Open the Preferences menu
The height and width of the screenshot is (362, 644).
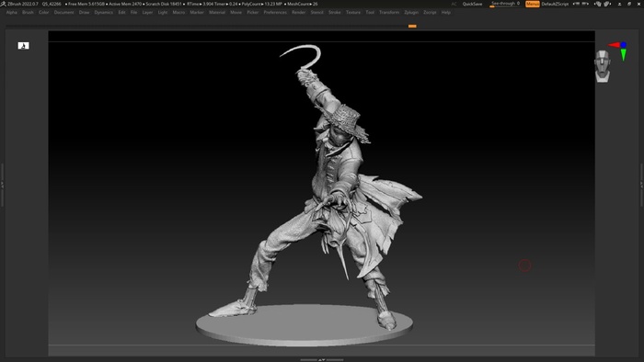point(275,12)
